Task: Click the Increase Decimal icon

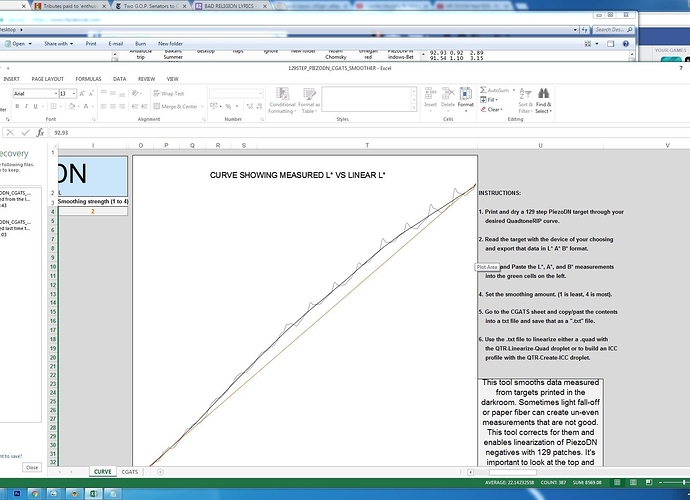Action: (x=249, y=107)
